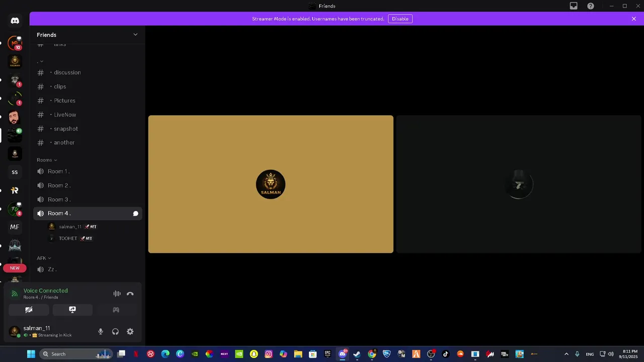Open the discussion text channel

click(88, 72)
